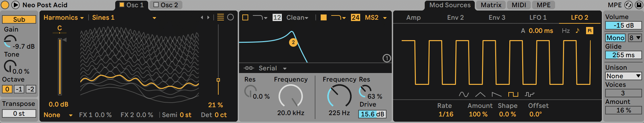This screenshot has width=644, height=123.
Task: Toggle Filter 1 on checkbox
Action: tap(245, 17)
